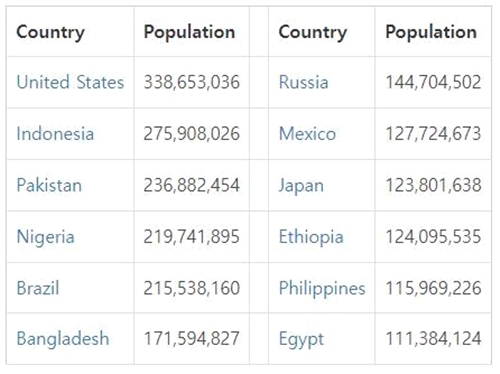Select the Ethiopia country link
This screenshot has width=500, height=374.
311,237
